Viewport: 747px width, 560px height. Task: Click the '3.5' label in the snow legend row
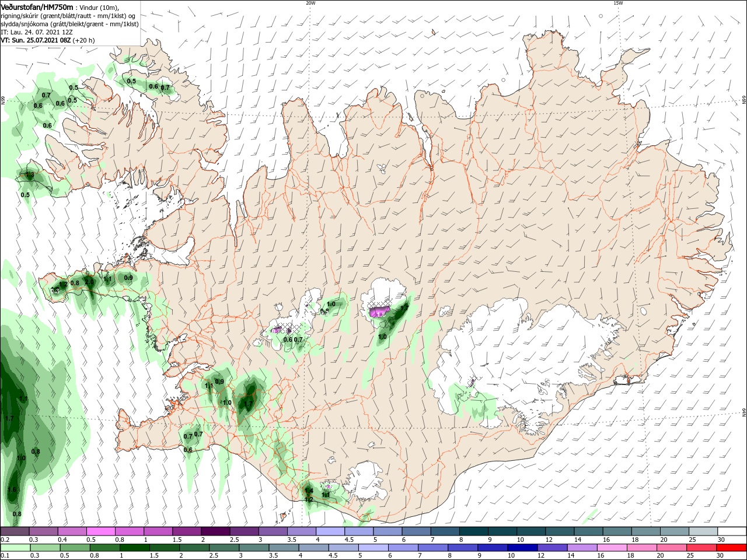coord(291,540)
